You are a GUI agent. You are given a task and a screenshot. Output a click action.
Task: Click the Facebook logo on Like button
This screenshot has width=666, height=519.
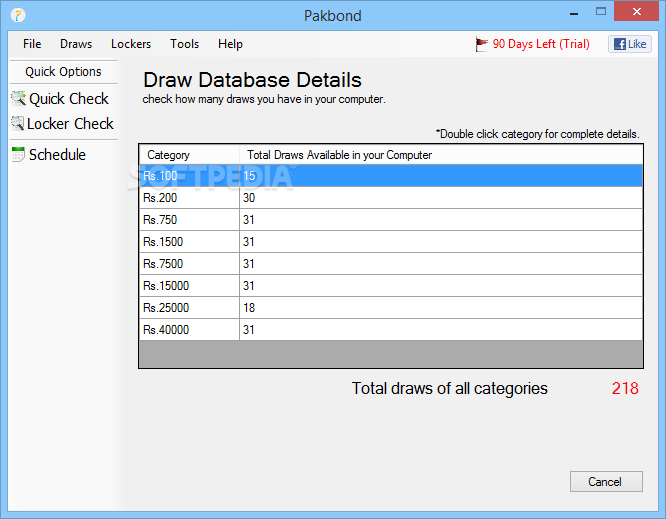point(620,44)
